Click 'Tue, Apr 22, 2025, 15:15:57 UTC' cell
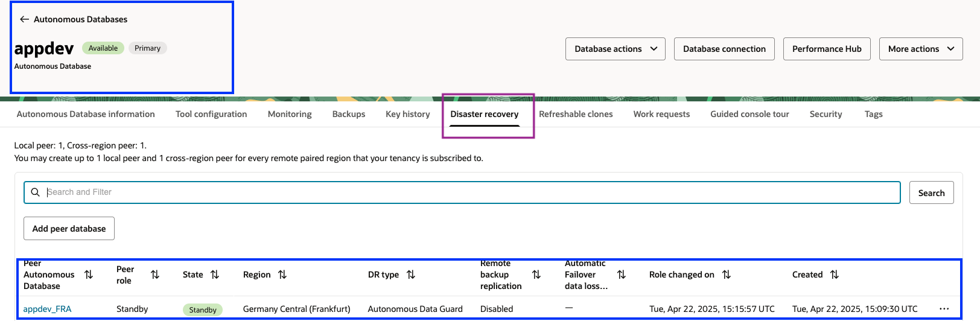 click(x=712, y=309)
